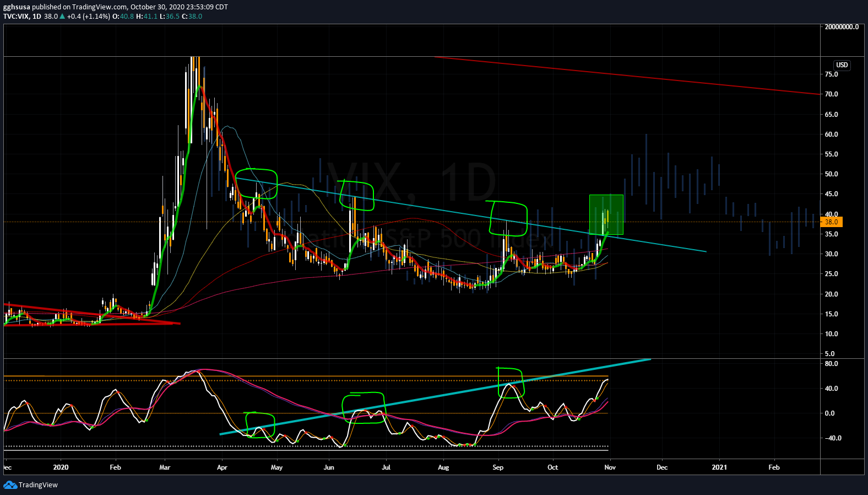Click the 80.0 oscillator axis label

point(831,364)
